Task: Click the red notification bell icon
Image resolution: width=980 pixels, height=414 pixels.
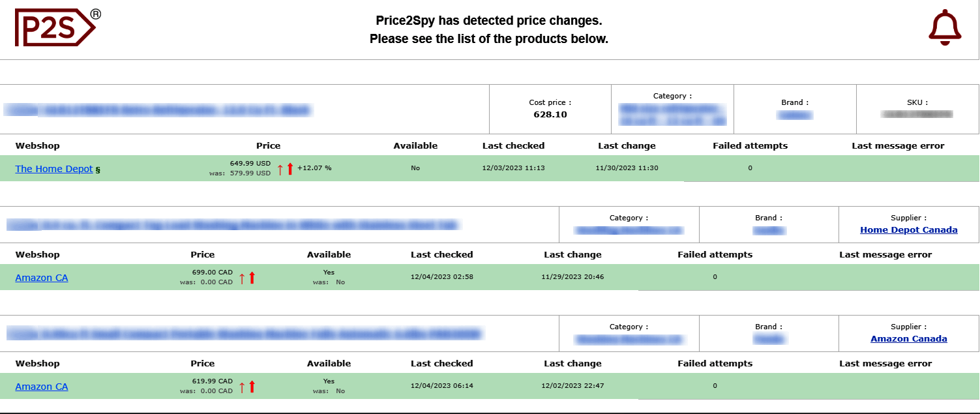Action: pos(944,28)
